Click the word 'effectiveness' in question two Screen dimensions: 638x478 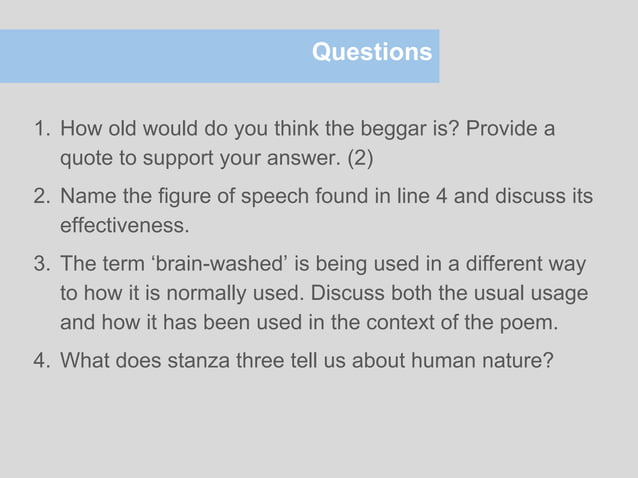pyautogui.click(x=125, y=225)
